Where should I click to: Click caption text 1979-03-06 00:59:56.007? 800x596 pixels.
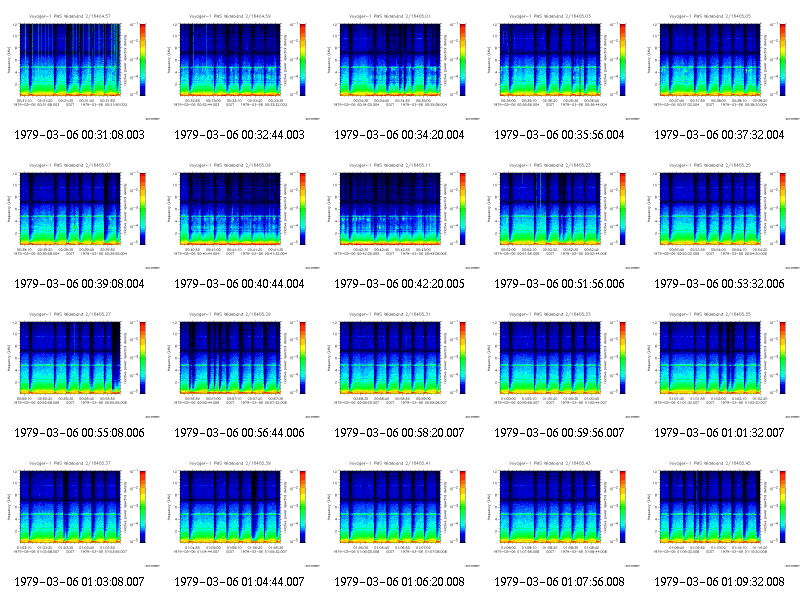559,433
